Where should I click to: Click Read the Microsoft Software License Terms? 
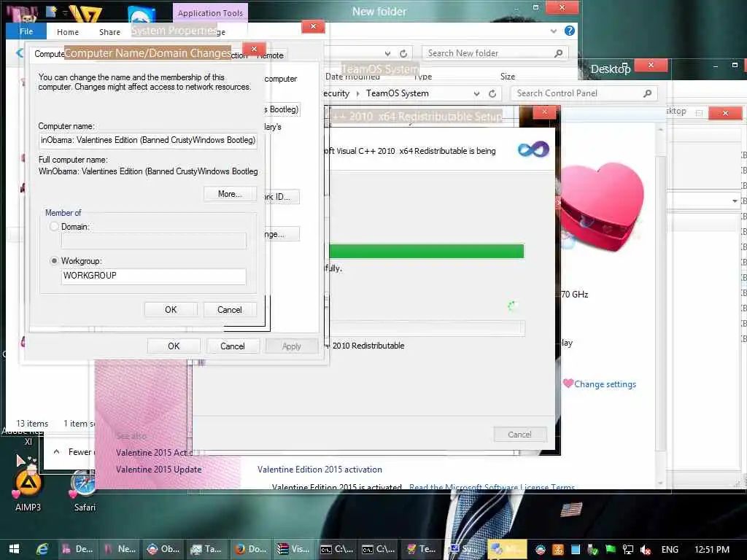click(x=492, y=486)
